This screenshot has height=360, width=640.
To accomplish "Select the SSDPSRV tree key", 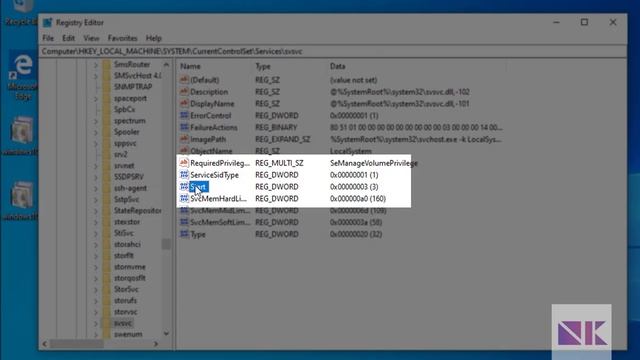I will point(129,177).
